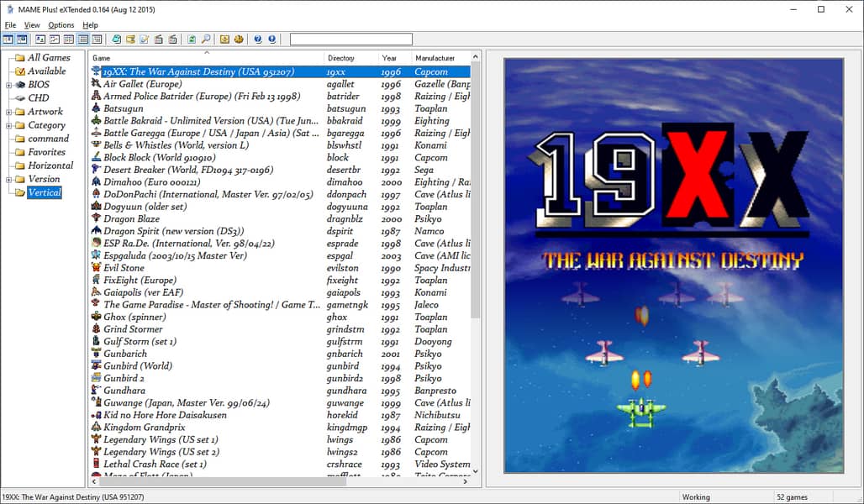Select the All Games folder
This screenshot has width=864, height=504.
[x=49, y=57]
